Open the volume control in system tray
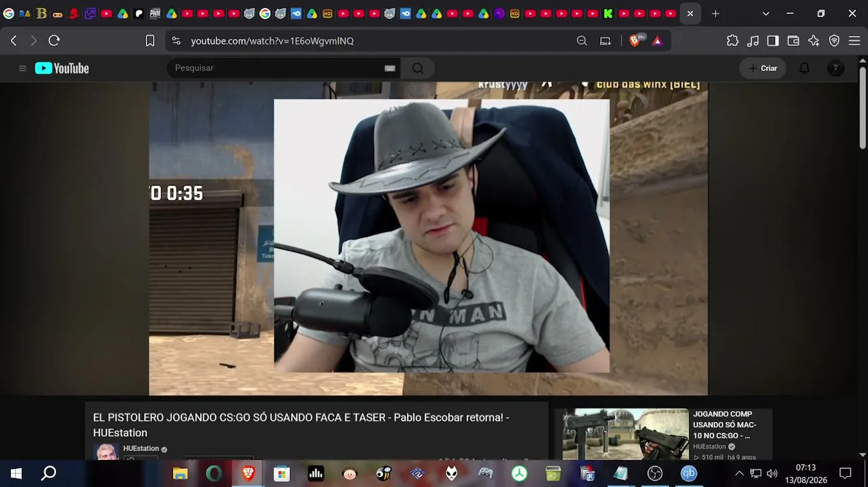The image size is (868, 487). click(772, 473)
